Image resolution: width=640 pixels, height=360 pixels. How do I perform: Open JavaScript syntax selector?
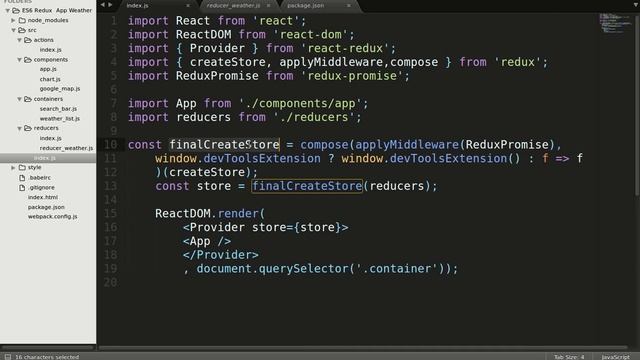616,357
